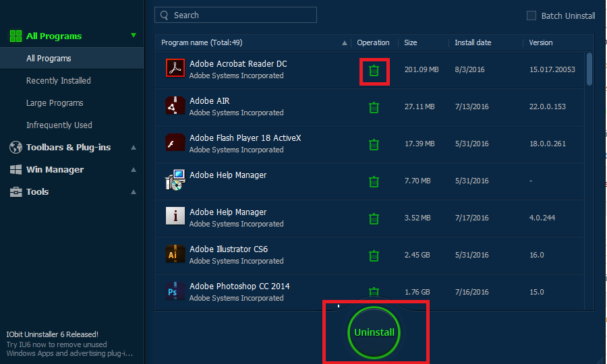Click the version 16.0 value

click(537, 255)
